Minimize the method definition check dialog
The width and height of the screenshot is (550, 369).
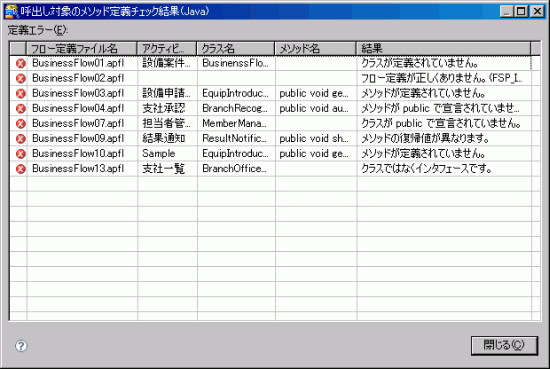pyautogui.click(x=507, y=12)
